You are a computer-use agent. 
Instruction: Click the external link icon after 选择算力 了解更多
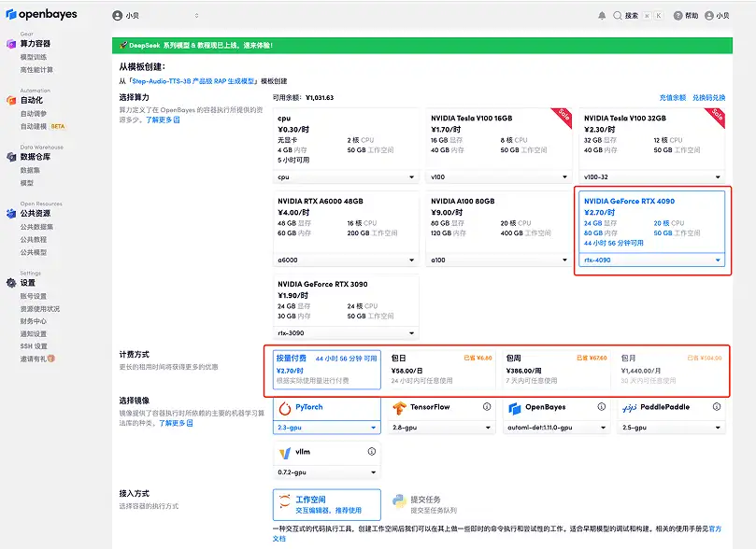tap(177, 120)
